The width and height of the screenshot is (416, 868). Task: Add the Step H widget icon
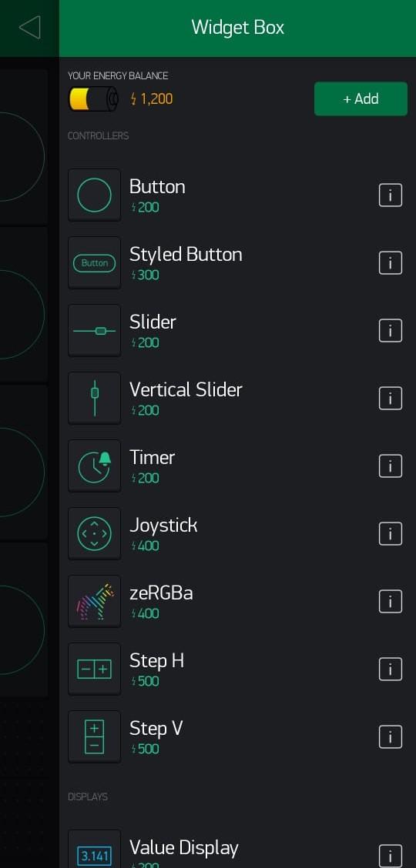point(94,669)
